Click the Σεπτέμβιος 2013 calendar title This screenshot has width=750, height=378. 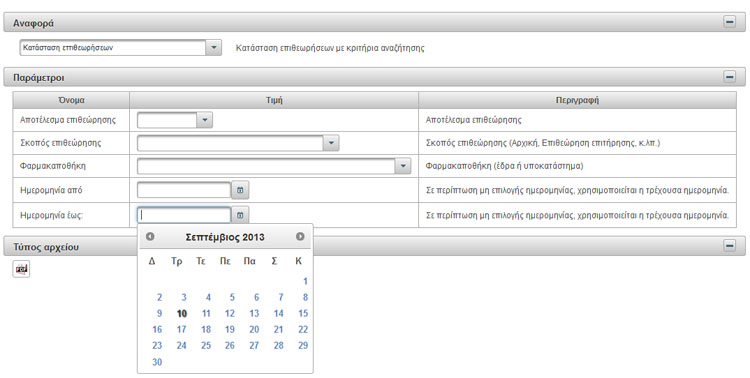coord(225,237)
